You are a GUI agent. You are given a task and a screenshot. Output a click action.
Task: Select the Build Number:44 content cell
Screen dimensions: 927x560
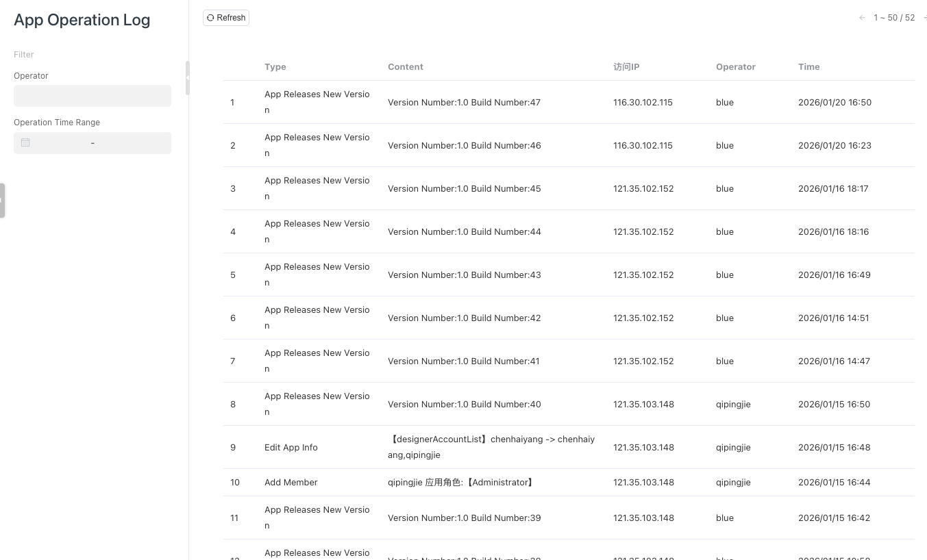[x=464, y=232]
